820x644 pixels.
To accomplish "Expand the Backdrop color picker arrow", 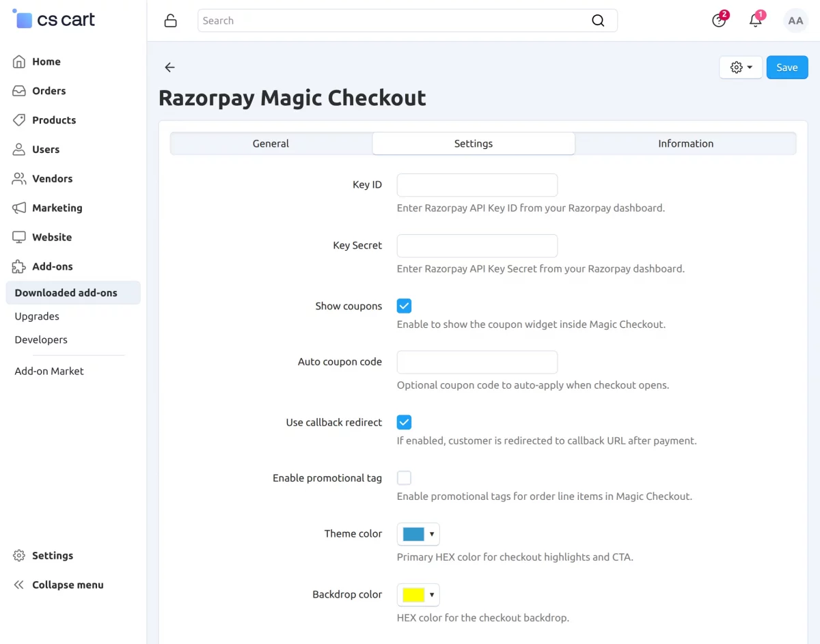I will (x=432, y=596).
